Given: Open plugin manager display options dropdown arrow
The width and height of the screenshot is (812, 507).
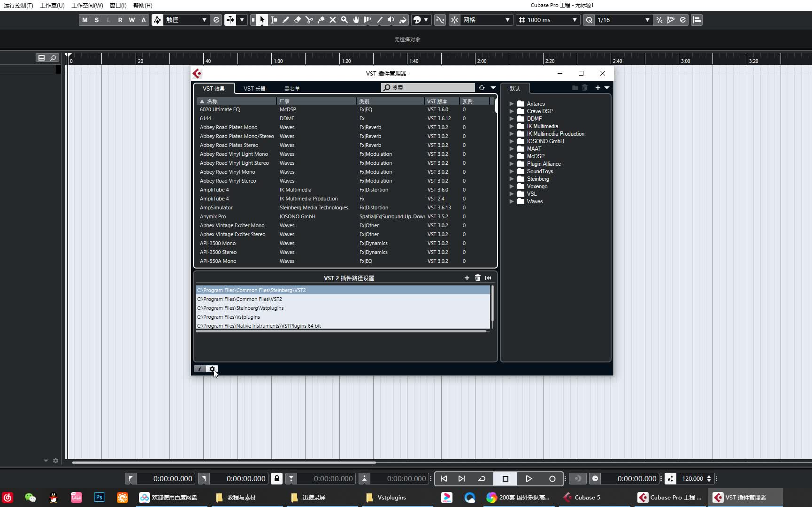Looking at the screenshot, I should pos(493,88).
